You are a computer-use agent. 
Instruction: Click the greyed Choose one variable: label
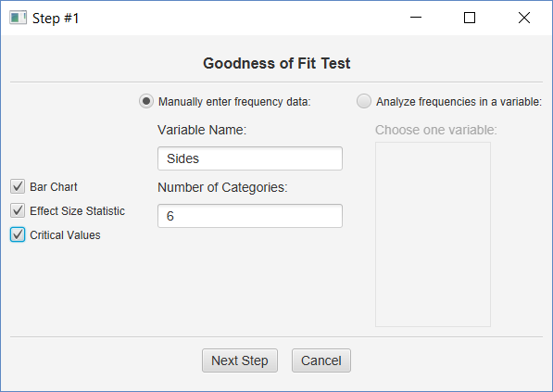click(436, 130)
